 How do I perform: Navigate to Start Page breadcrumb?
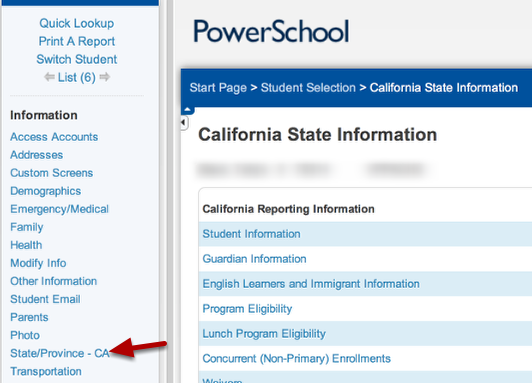point(218,88)
